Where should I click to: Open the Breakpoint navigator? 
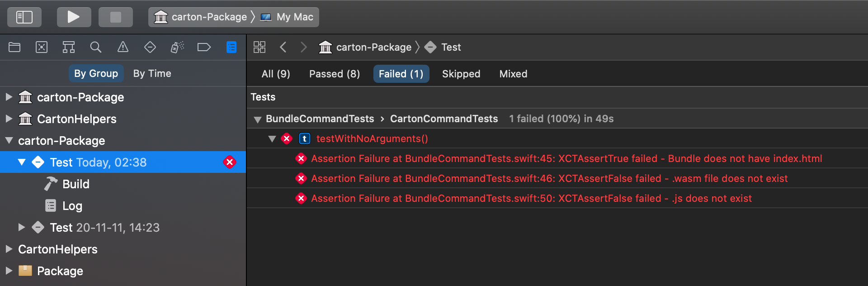point(204,47)
